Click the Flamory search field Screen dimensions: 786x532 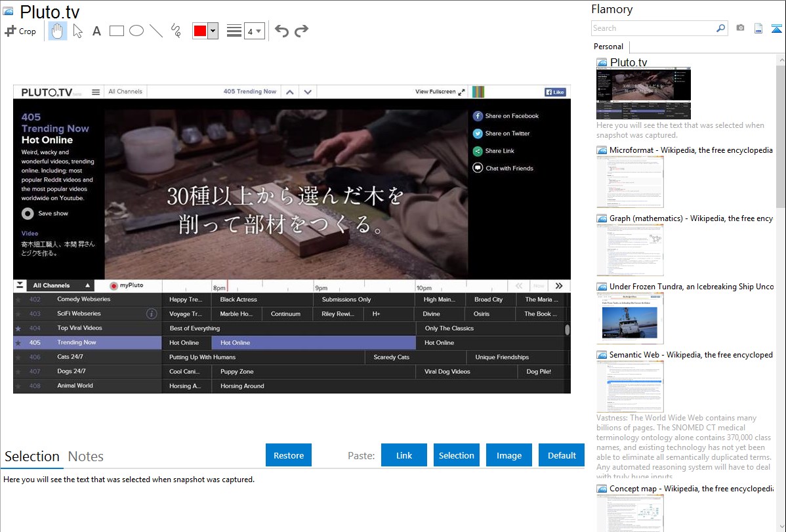click(x=653, y=28)
